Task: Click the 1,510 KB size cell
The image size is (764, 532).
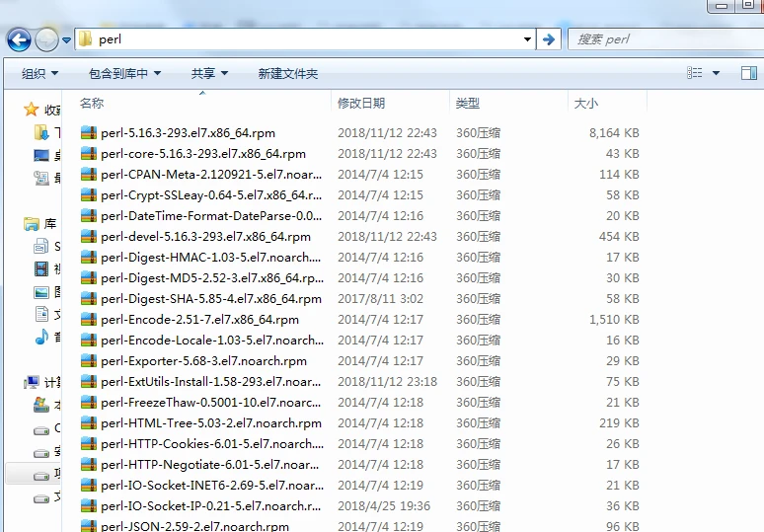Action: pyautogui.click(x=614, y=319)
